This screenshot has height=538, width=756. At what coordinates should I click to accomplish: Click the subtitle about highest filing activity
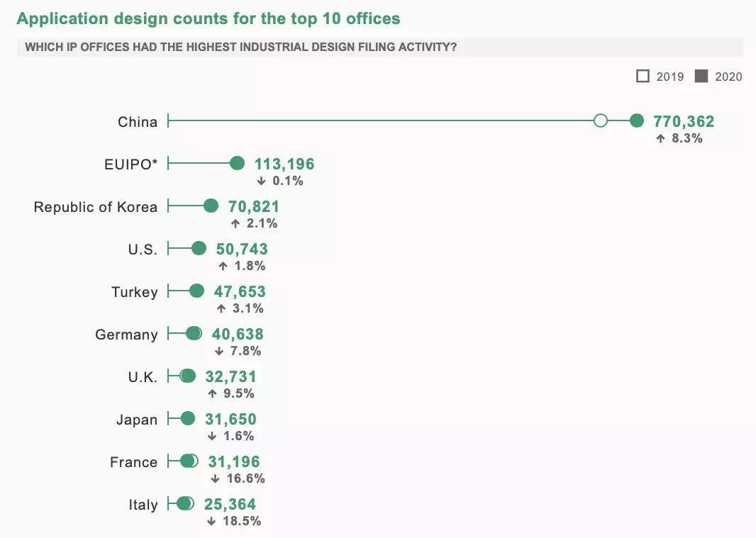tap(240, 47)
